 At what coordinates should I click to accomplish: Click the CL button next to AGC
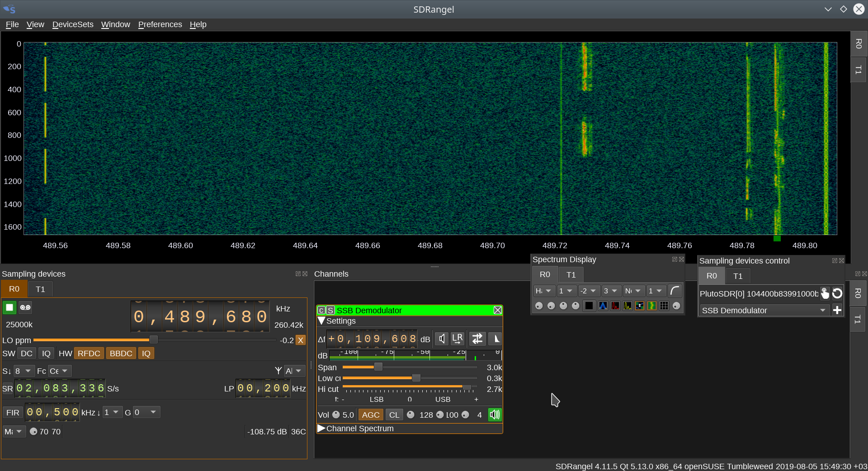tap(394, 415)
